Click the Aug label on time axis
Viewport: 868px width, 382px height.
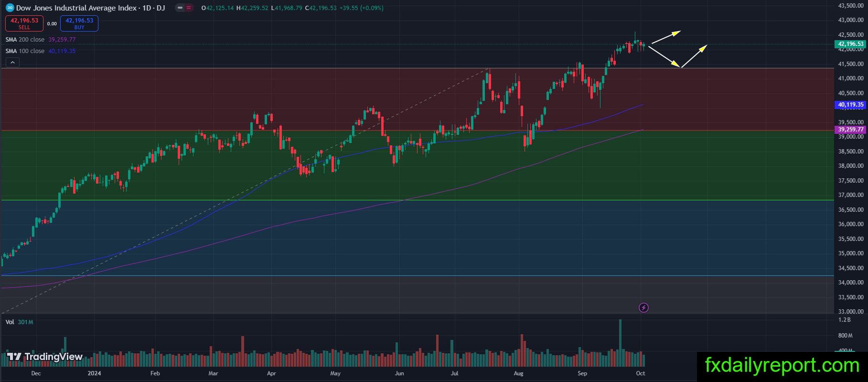[518, 373]
